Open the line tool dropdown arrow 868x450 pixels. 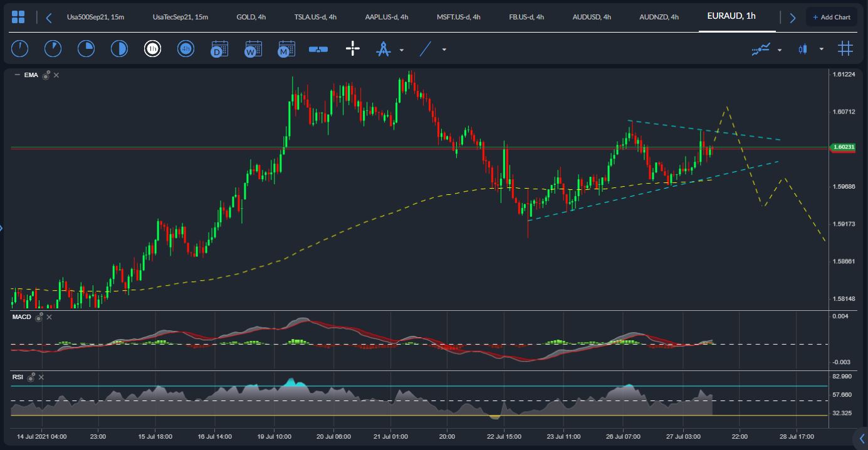click(x=442, y=50)
